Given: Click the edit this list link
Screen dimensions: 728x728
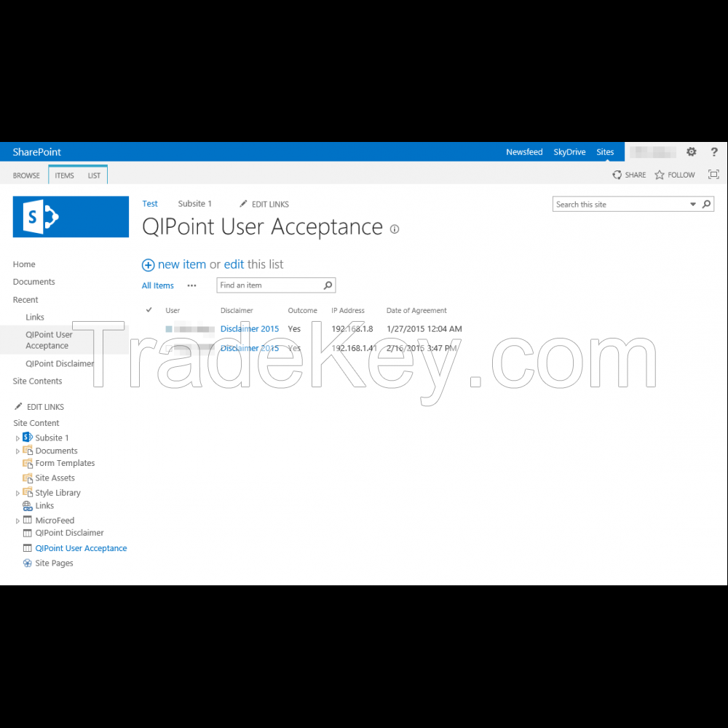Looking at the screenshot, I should pyautogui.click(x=234, y=264).
